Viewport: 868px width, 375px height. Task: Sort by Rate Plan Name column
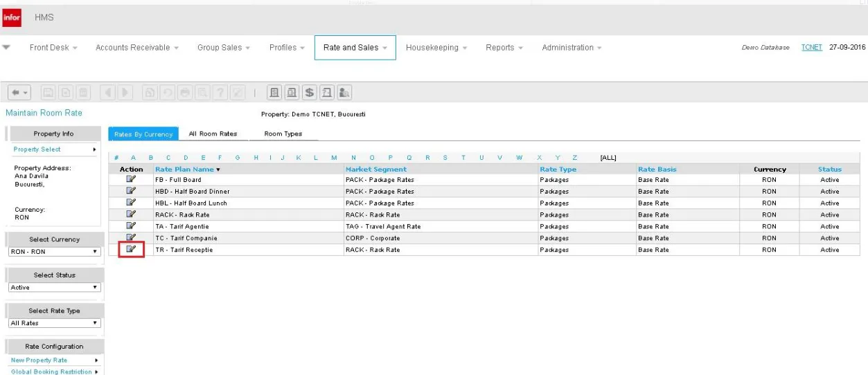pos(184,169)
